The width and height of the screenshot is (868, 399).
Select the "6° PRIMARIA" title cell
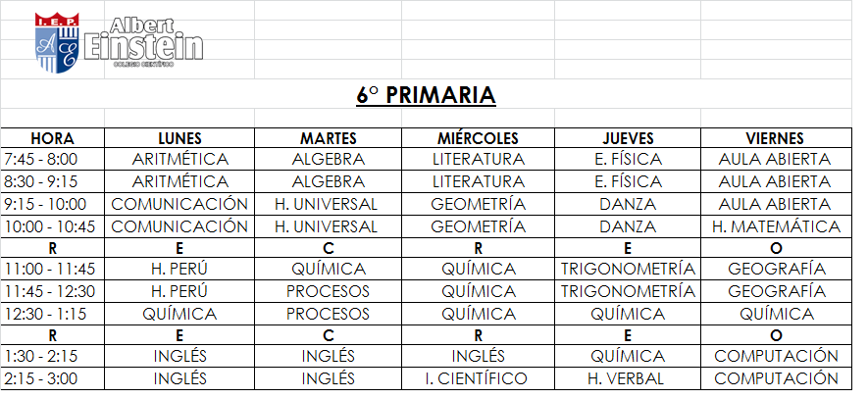coord(425,95)
